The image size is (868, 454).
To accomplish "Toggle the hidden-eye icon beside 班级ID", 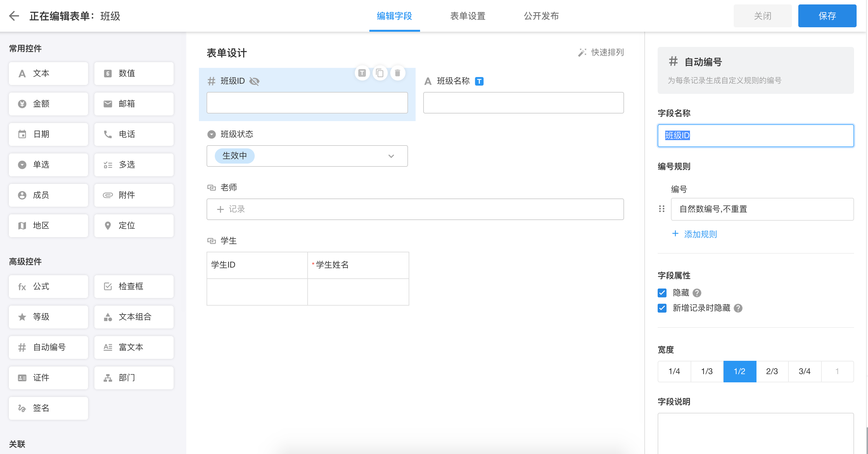I will pos(255,81).
